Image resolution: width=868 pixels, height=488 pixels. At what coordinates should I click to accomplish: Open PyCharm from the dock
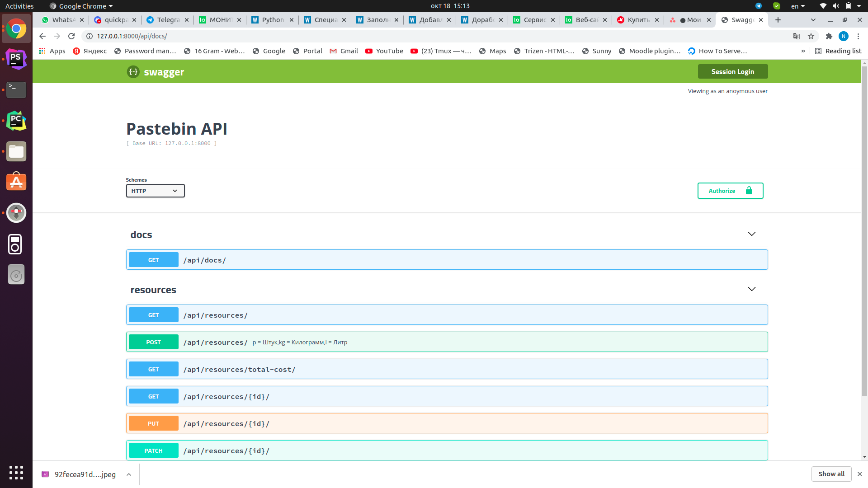(16, 121)
